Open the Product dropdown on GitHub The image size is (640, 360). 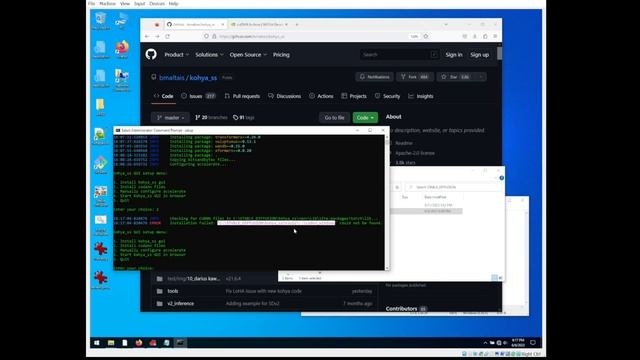tap(176, 55)
